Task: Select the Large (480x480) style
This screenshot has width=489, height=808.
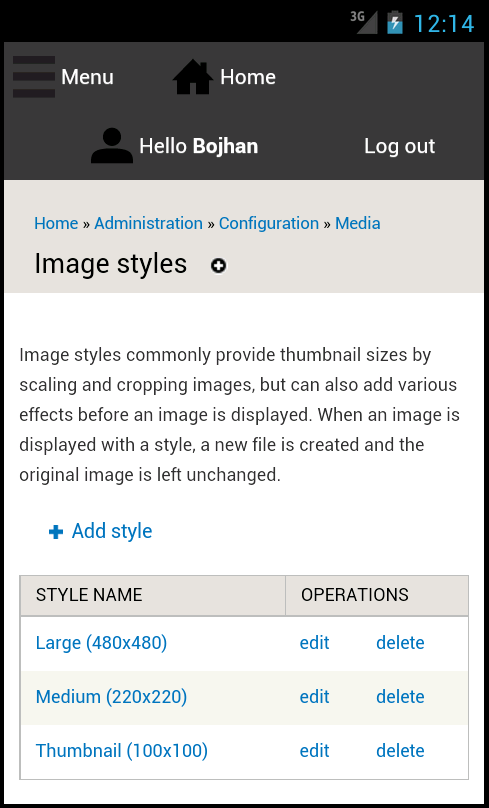Action: click(x=102, y=643)
